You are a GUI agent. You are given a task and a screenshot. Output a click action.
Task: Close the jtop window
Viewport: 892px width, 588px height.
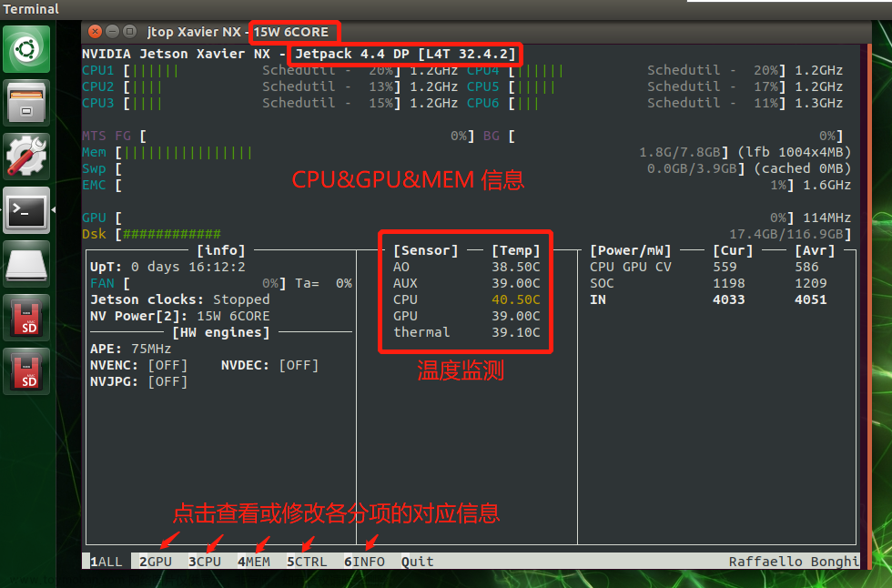96,32
